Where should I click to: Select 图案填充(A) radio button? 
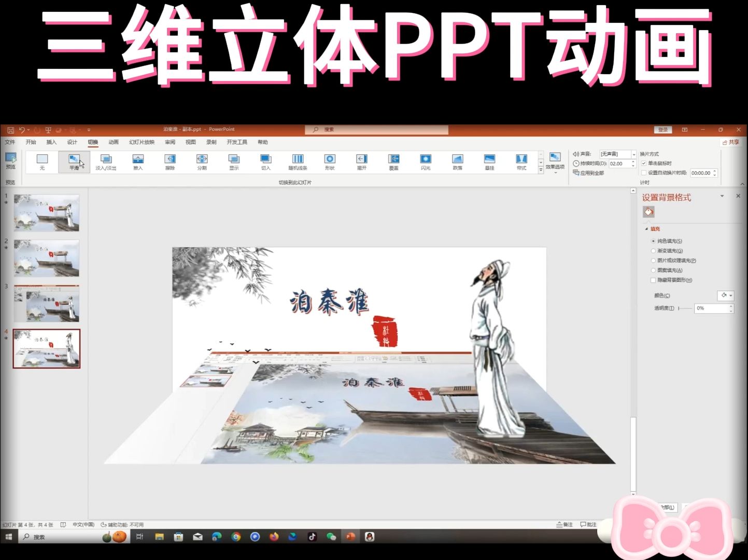(653, 270)
